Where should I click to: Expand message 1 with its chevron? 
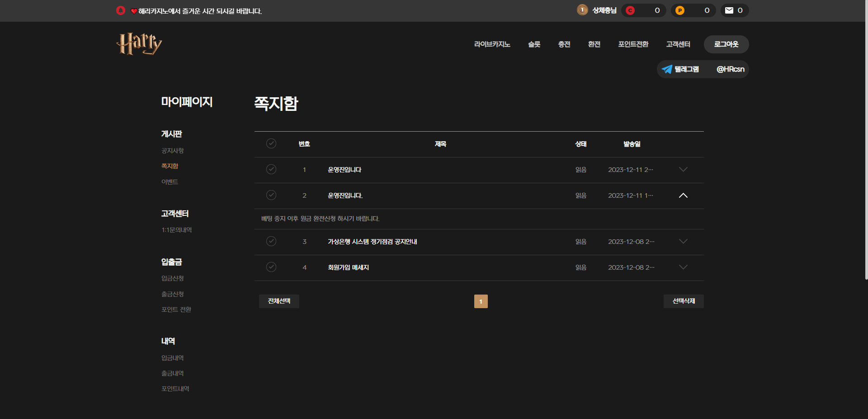683,169
